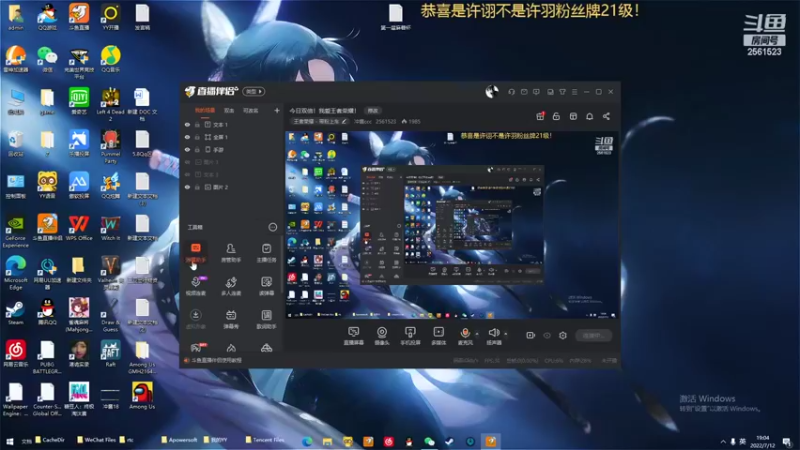Screen dimensions: 800x450
Task: Show the greyed-out 图片 1 layer via its eye
Action: [187, 162]
